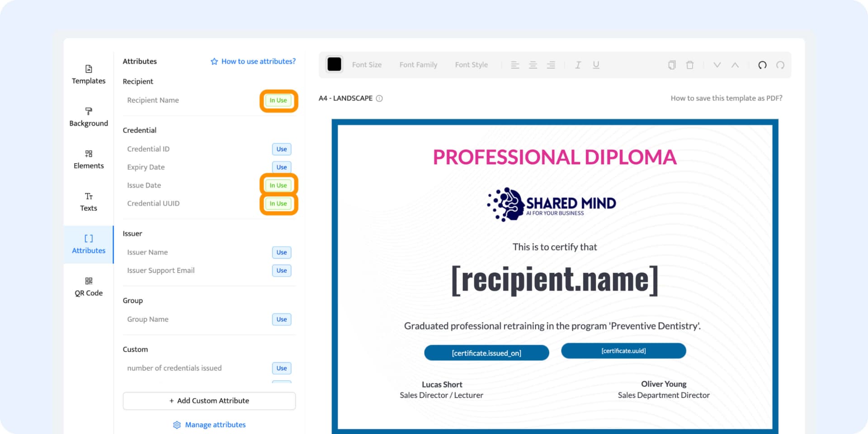Viewport: 868px width, 434px height.
Task: Open the Font Size dropdown
Action: tap(367, 65)
